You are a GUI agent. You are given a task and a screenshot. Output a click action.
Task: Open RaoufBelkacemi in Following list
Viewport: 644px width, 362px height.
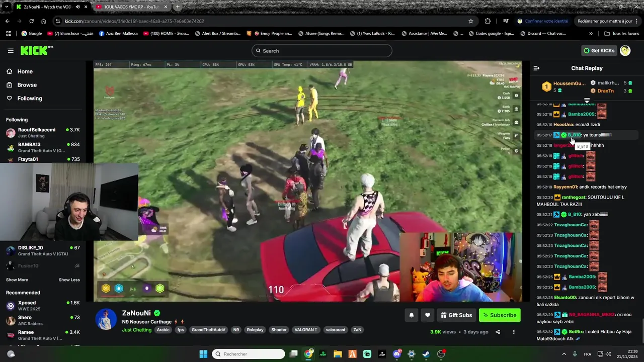[x=43, y=133]
